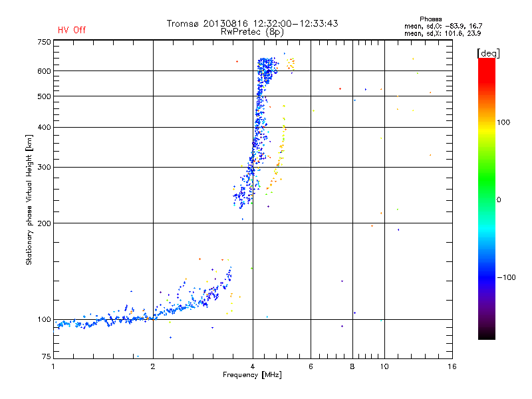Click the 16 tick on the frequency axis

click(x=451, y=367)
